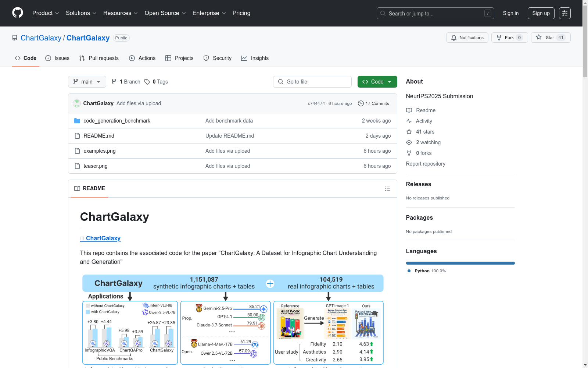Screen dimensions: 588x368
Task: Click the bell icon in Notifications
Action: coord(454,38)
